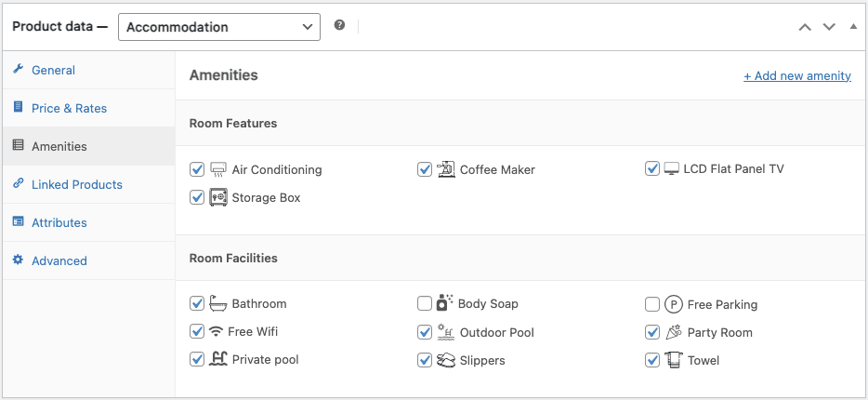This screenshot has height=400, width=868.
Task: Move Product data panel up
Action: (x=805, y=27)
